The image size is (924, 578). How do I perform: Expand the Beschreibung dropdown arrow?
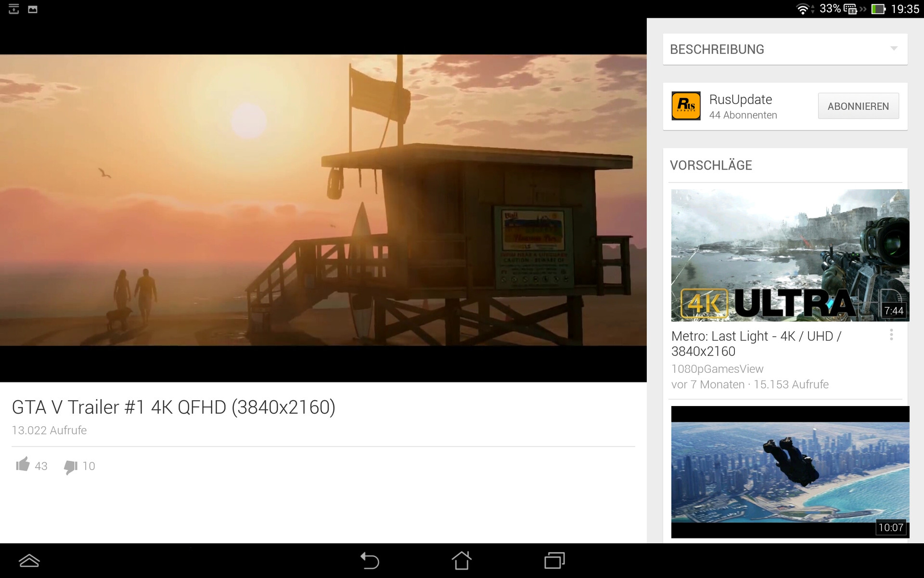(x=894, y=49)
